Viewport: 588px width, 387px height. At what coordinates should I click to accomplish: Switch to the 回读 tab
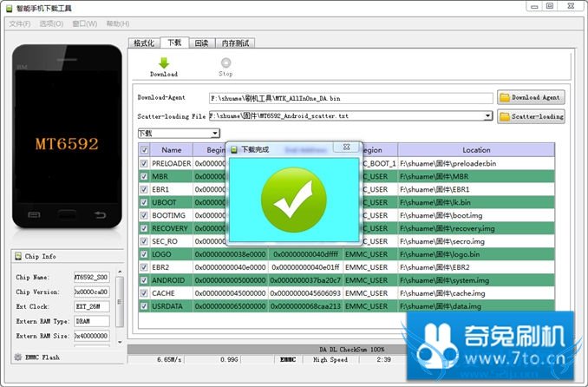(x=202, y=43)
